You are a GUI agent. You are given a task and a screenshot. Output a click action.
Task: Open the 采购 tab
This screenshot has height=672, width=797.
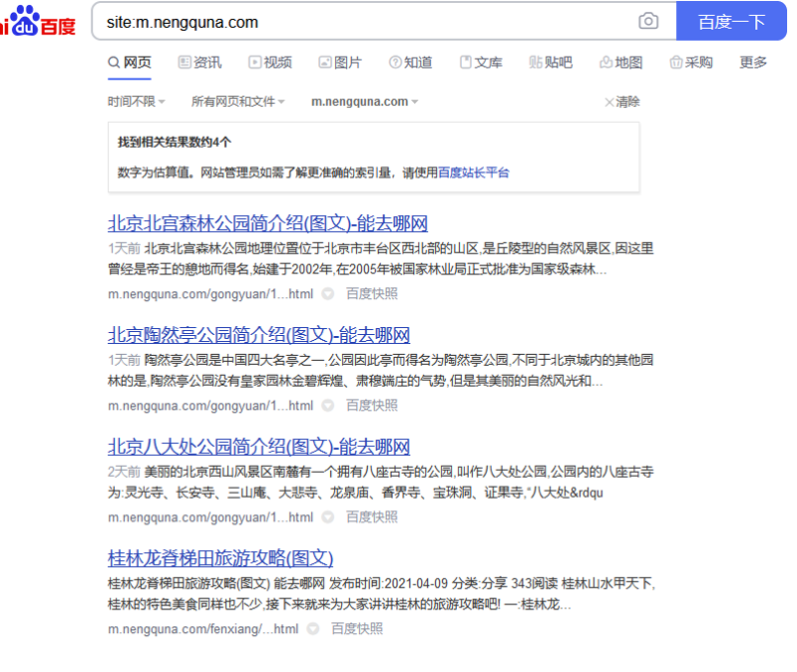click(x=691, y=63)
